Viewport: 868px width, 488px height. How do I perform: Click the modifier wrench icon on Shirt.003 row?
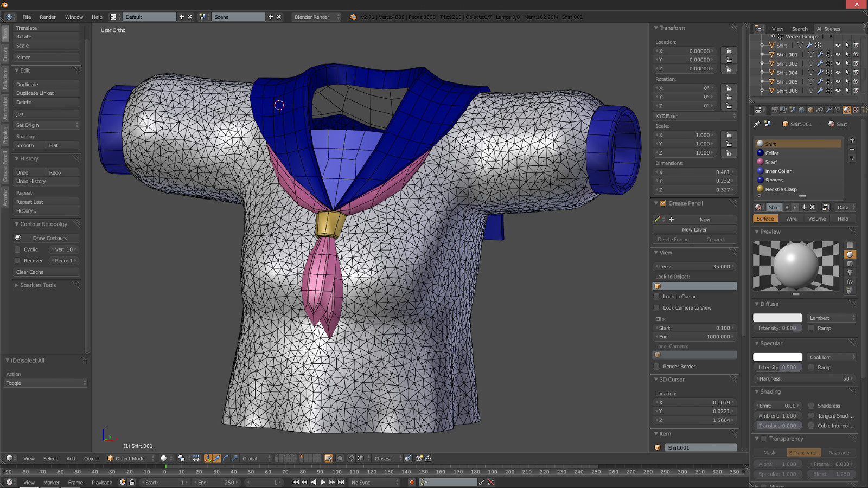pos(820,63)
